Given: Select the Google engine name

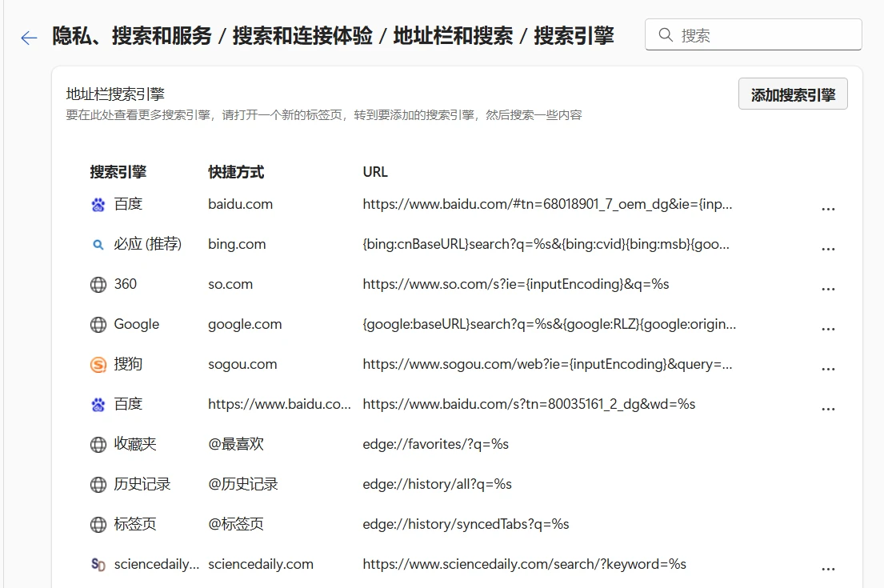Looking at the screenshot, I should [x=137, y=324].
